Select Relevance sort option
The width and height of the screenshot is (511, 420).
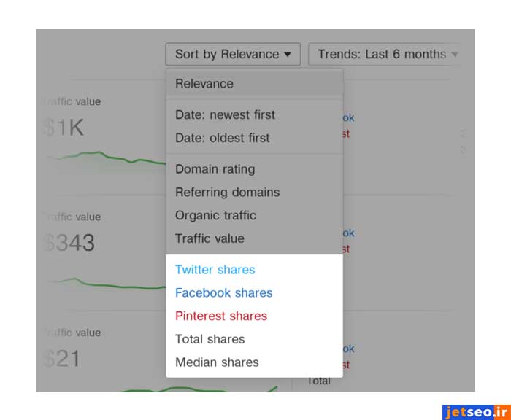pos(204,84)
